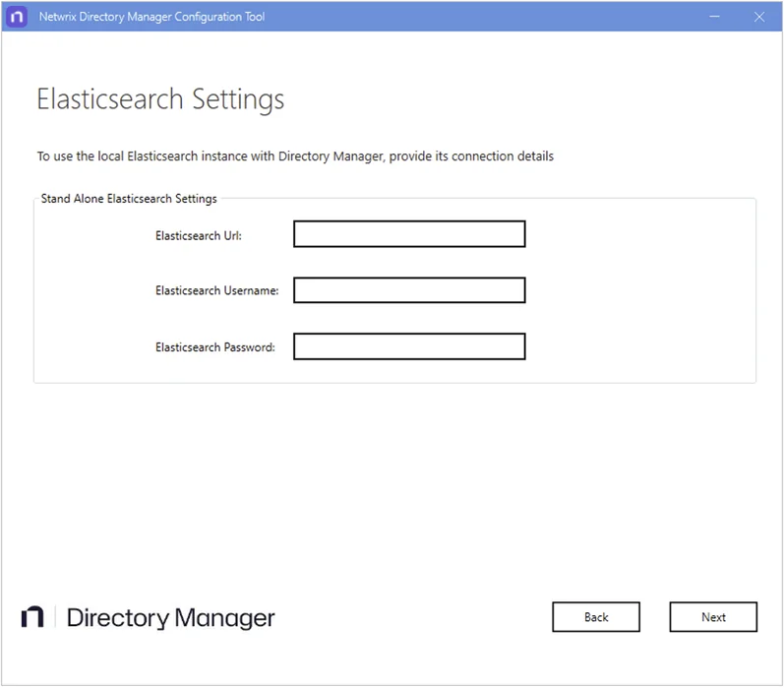Click the connection details instruction sentence
Screen dimensions: 784x687
tap(295, 156)
